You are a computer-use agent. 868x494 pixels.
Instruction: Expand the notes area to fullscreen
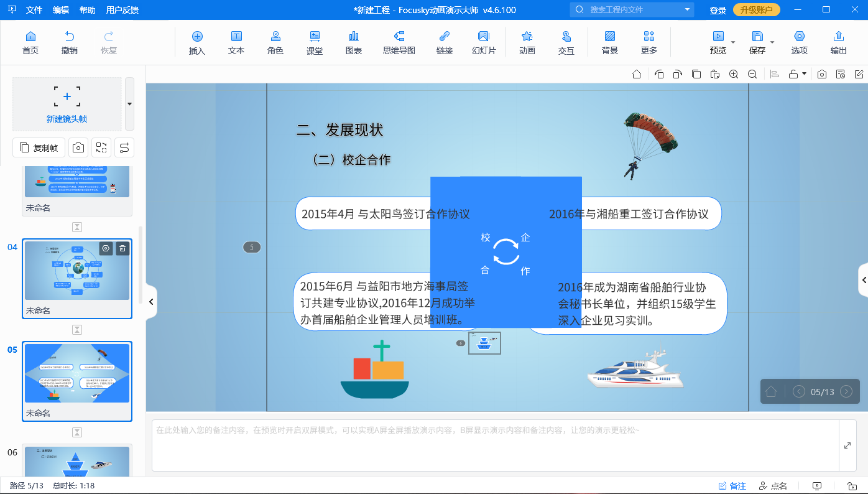pyautogui.click(x=847, y=445)
